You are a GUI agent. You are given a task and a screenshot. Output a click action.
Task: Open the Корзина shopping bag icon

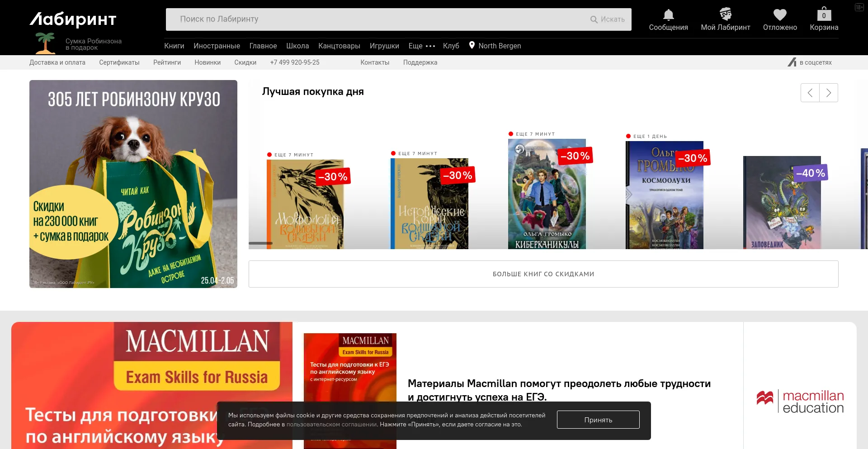(x=824, y=14)
